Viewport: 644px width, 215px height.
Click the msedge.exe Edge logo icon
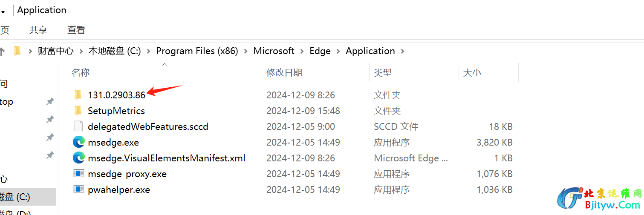(78, 142)
